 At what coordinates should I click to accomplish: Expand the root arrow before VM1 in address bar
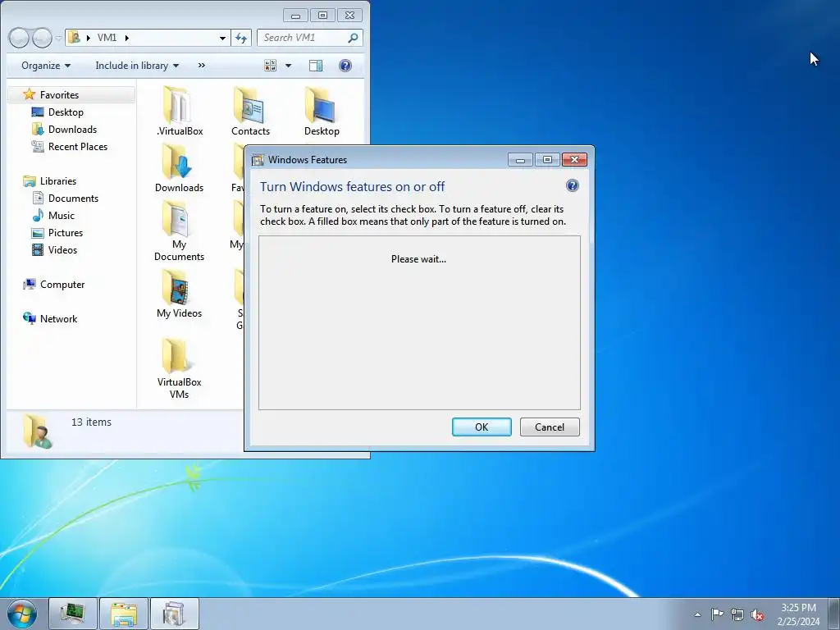point(89,38)
